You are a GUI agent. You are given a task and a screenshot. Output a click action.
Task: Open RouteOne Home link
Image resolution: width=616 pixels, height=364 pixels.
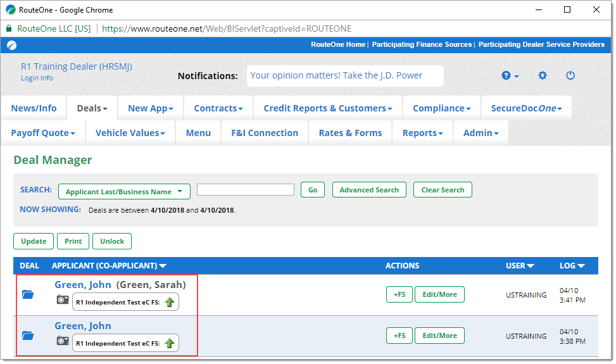coord(338,44)
